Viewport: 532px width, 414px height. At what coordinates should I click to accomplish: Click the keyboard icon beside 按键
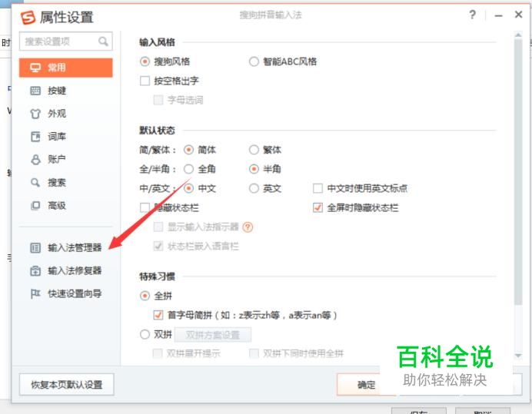[x=35, y=91]
